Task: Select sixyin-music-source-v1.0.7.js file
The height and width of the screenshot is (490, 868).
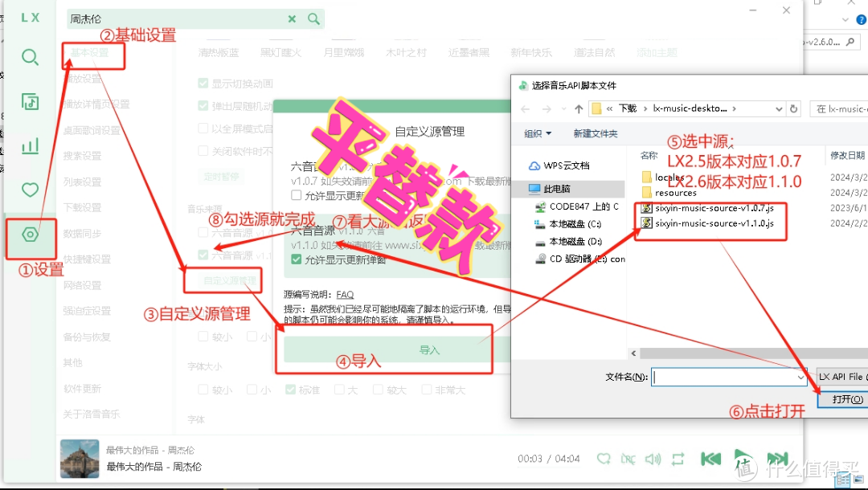Action: click(x=707, y=208)
